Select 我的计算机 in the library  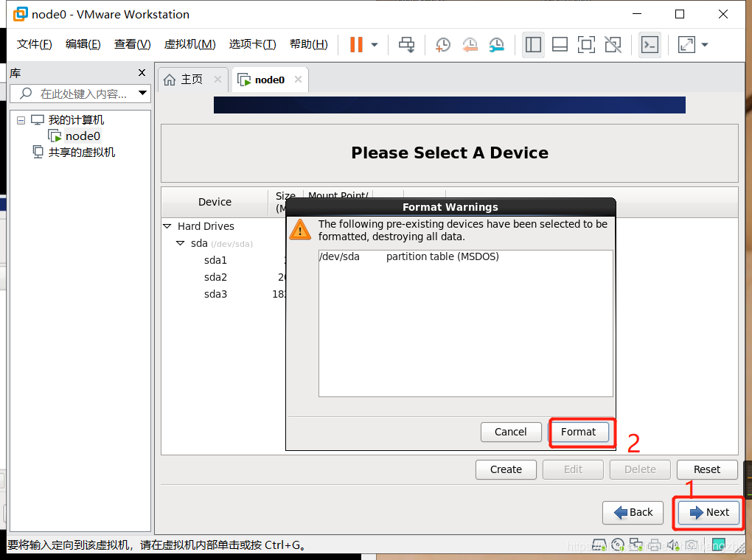76,120
